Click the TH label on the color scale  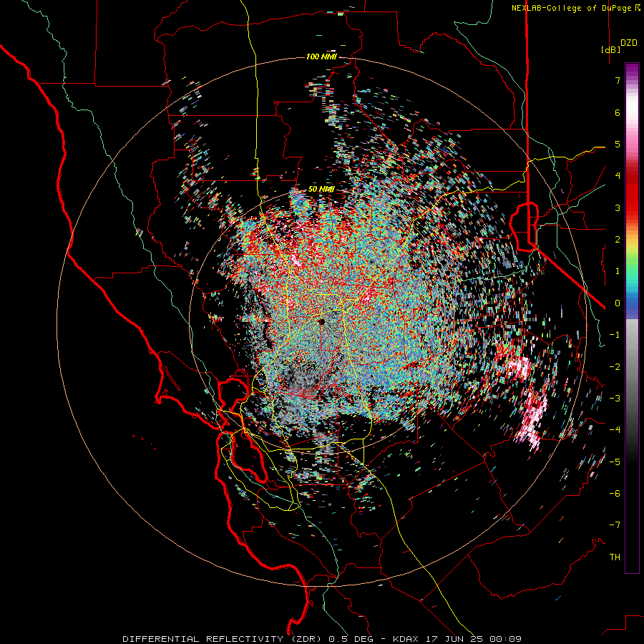(x=615, y=557)
